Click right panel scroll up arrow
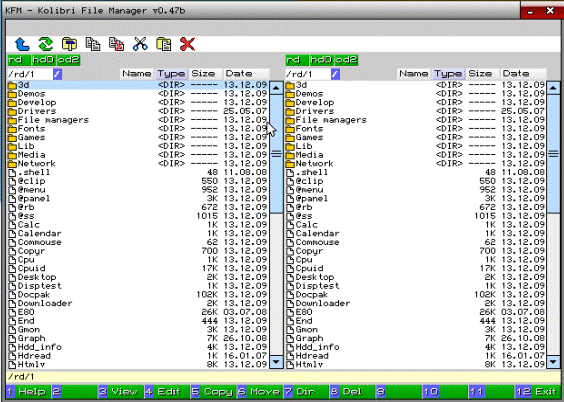564x402 pixels. [553, 88]
